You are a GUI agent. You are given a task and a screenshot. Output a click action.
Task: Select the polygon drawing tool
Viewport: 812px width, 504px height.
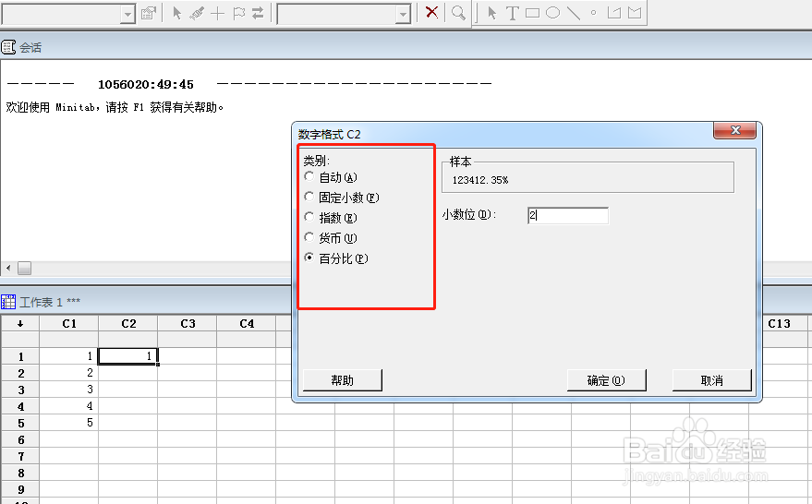tap(635, 13)
